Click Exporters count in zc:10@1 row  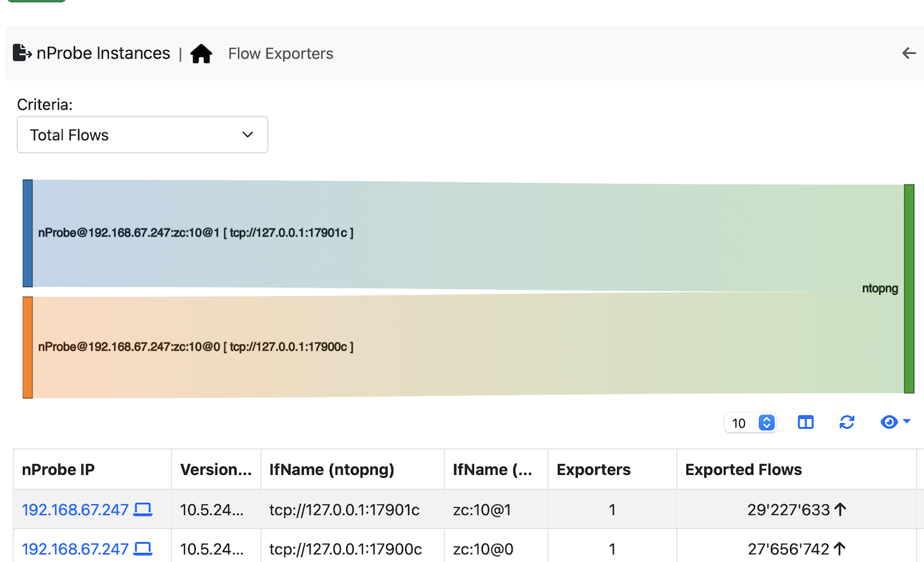point(612,509)
